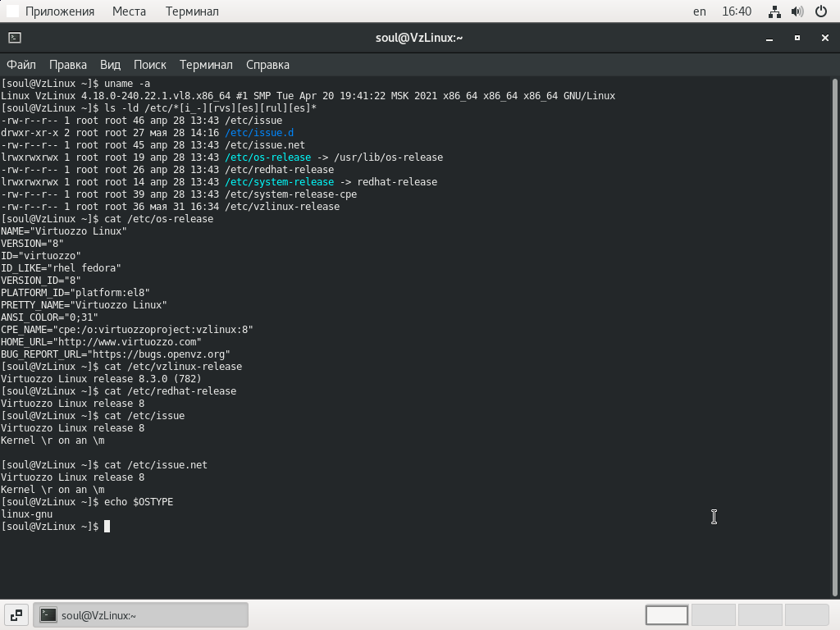Maximize the soul@VzLinux terminal window
840x630 pixels.
tap(797, 38)
